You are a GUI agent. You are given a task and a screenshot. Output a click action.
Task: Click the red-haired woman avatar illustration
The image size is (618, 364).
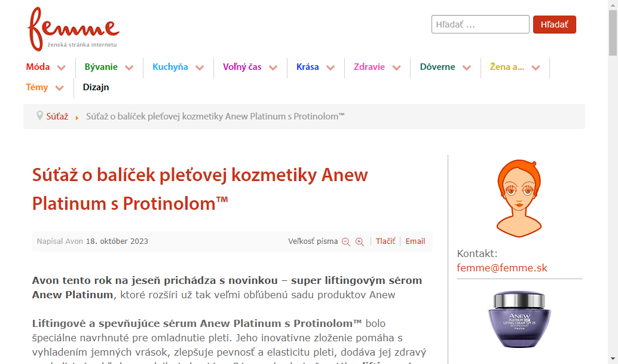click(x=519, y=198)
